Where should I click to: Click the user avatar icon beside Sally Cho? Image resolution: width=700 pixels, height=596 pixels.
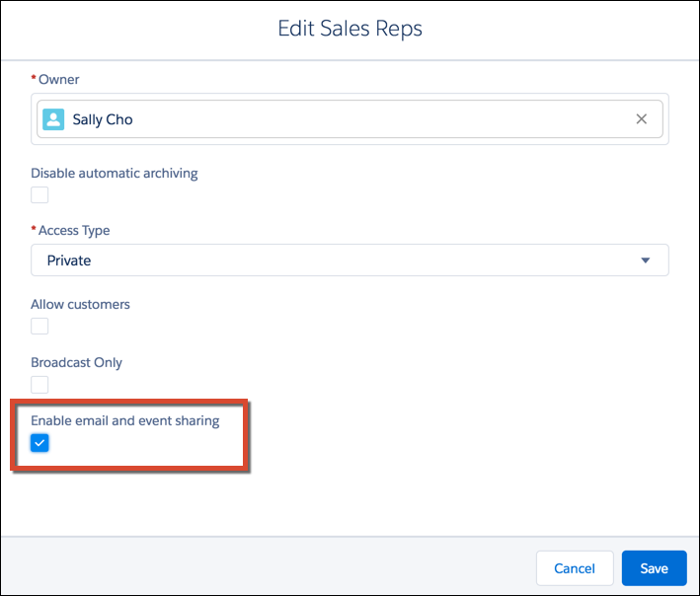coord(54,119)
